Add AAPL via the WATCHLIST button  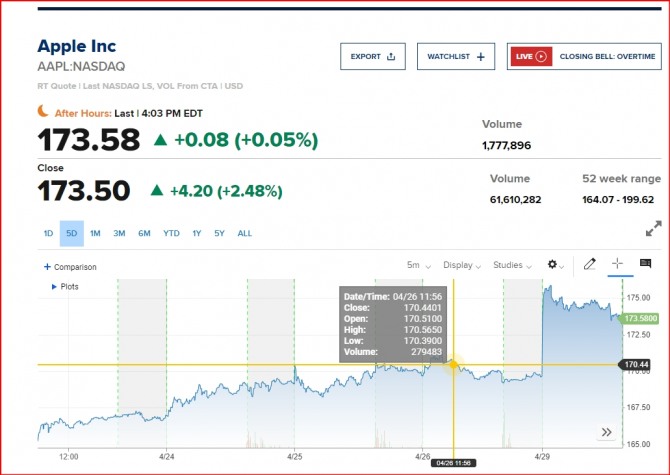(455, 57)
